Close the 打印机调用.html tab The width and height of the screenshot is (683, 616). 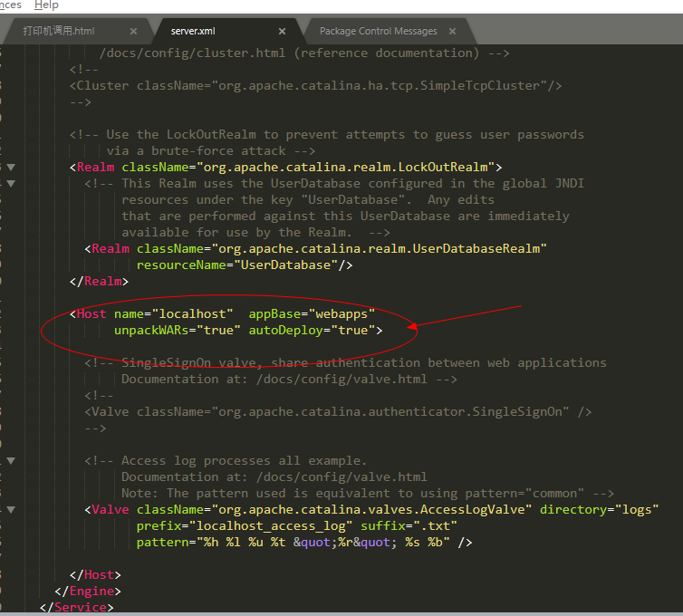[134, 32]
